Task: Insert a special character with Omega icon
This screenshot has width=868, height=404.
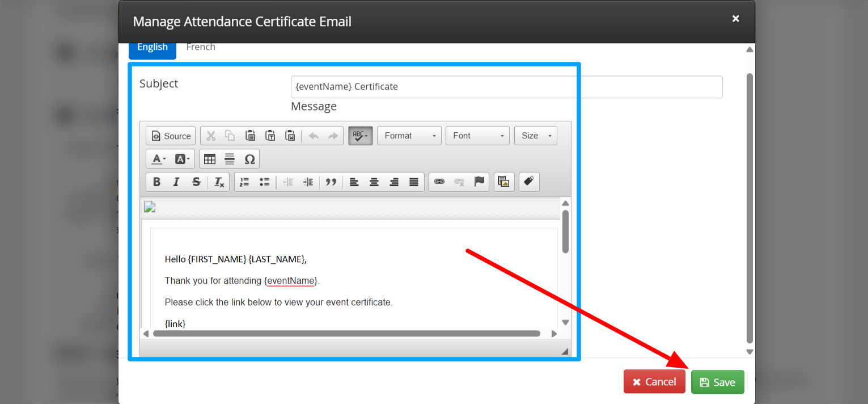Action: 249,159
